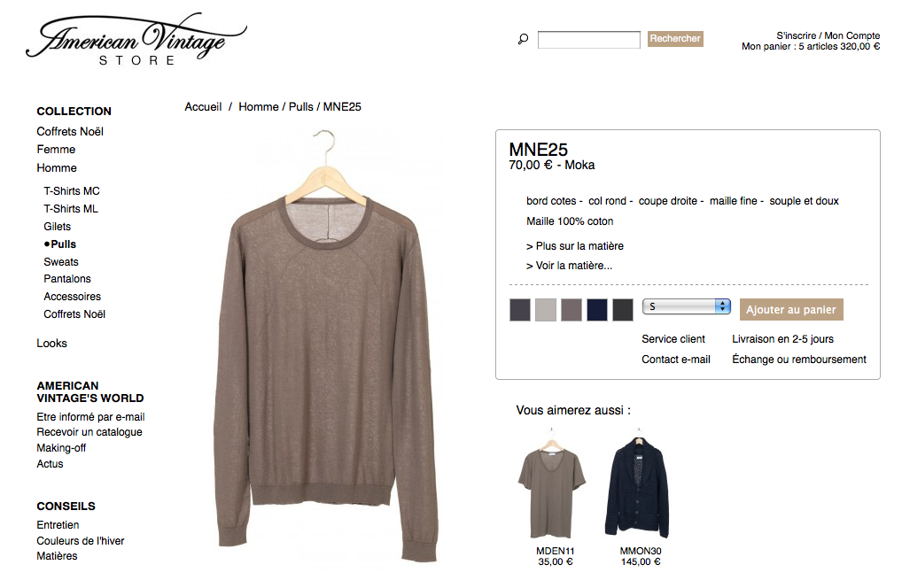Choose the first dark slate swatch

pyautogui.click(x=520, y=310)
